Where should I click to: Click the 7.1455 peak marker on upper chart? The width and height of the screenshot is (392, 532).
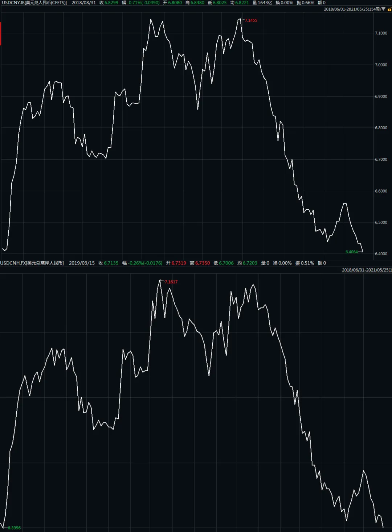(x=251, y=20)
